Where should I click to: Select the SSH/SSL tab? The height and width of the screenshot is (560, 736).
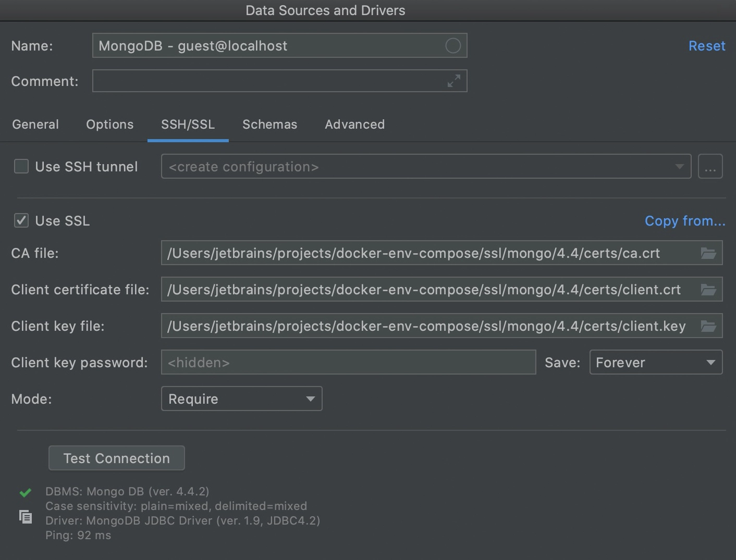(x=188, y=125)
